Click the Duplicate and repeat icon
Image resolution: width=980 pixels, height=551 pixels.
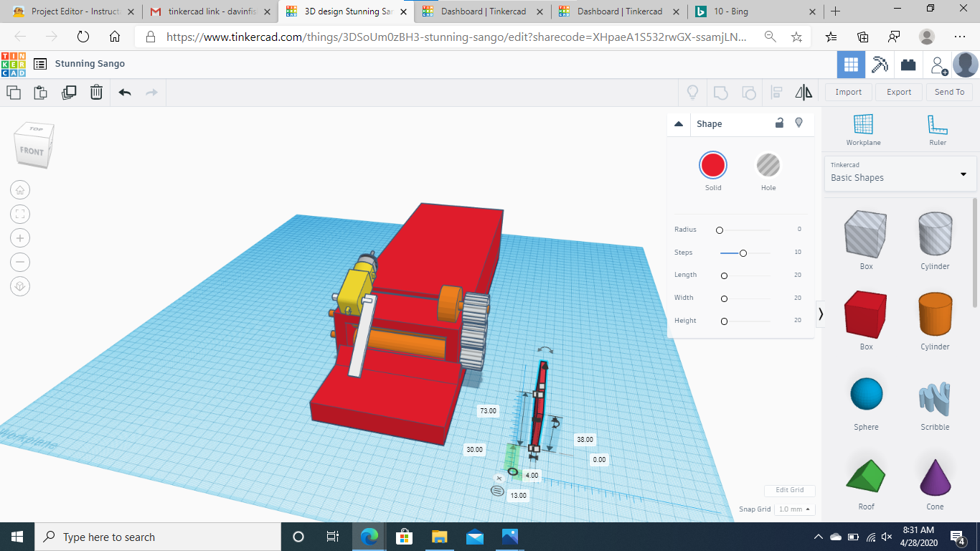tap(69, 92)
